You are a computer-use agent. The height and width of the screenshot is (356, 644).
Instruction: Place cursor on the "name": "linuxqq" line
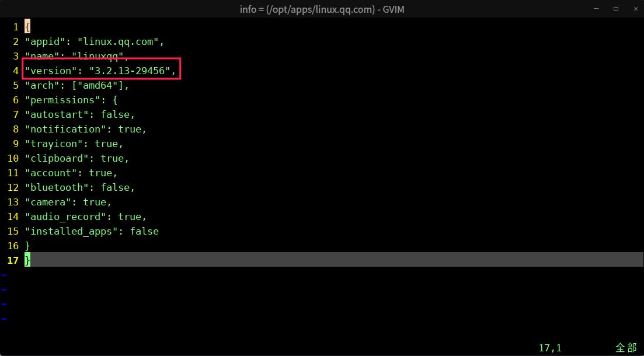(x=77, y=56)
